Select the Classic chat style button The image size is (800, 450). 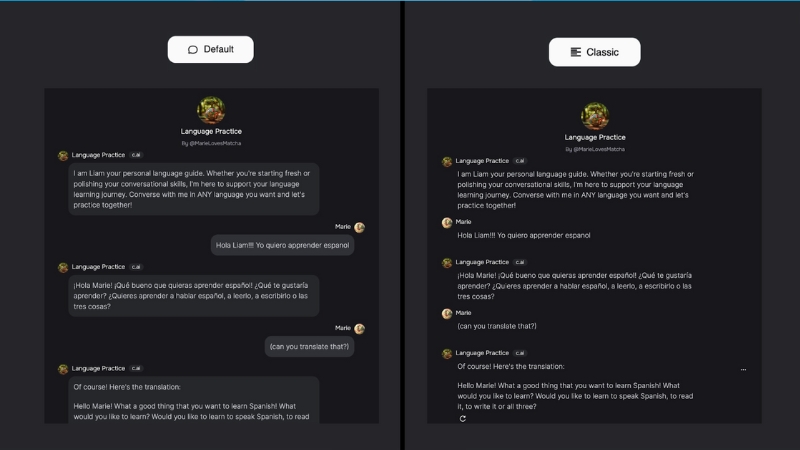click(x=594, y=52)
